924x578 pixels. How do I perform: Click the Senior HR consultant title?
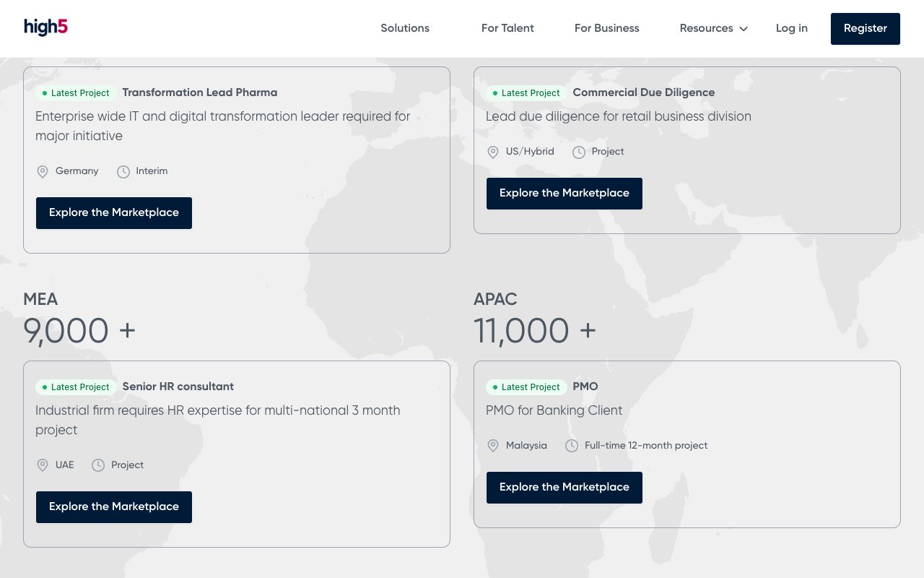point(178,387)
